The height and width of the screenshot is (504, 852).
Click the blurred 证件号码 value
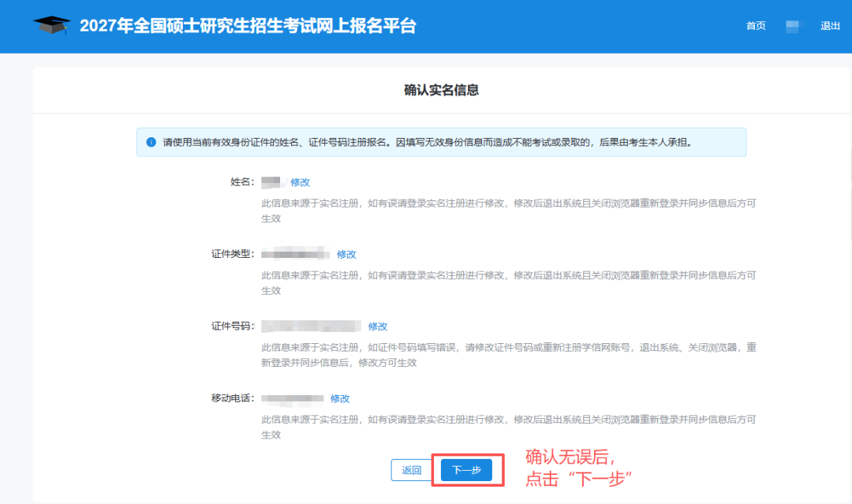tap(312, 327)
